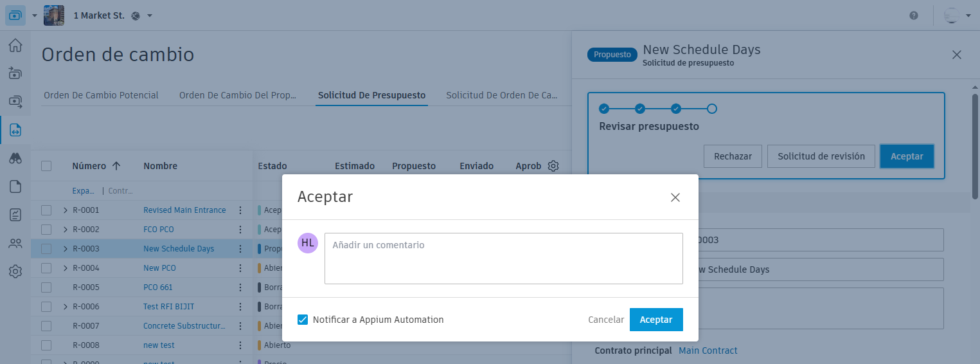Click Rechazar button in side panel
Image resolution: width=980 pixels, height=364 pixels.
click(733, 156)
